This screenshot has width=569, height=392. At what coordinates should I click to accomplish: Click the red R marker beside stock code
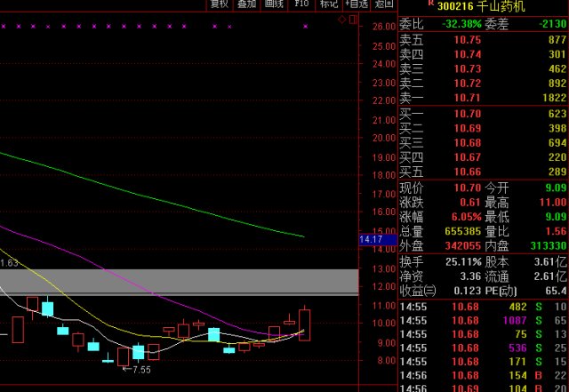click(431, 3)
